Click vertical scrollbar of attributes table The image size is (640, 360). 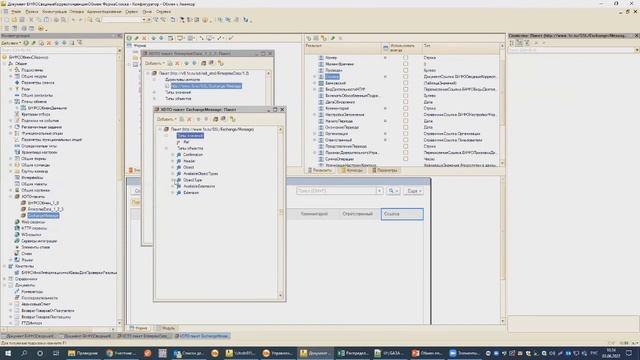[502, 104]
